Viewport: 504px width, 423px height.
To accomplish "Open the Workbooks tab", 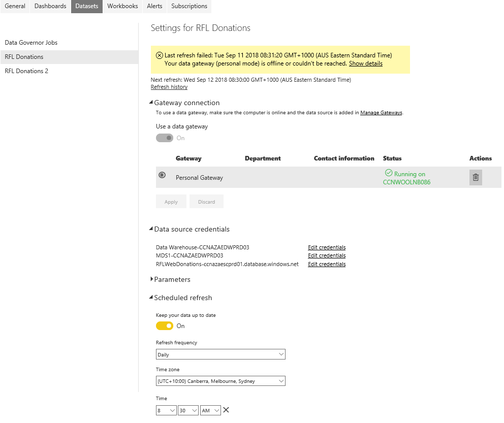I will 122,6.
